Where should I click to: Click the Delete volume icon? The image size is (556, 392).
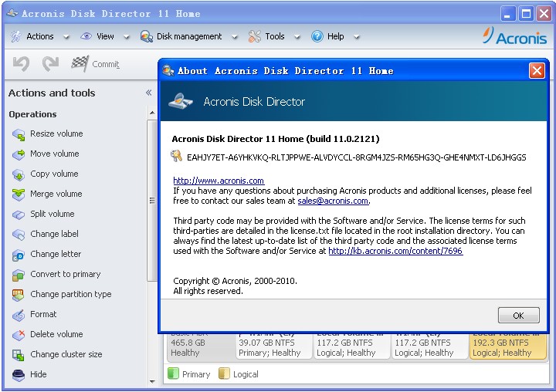click(x=19, y=335)
